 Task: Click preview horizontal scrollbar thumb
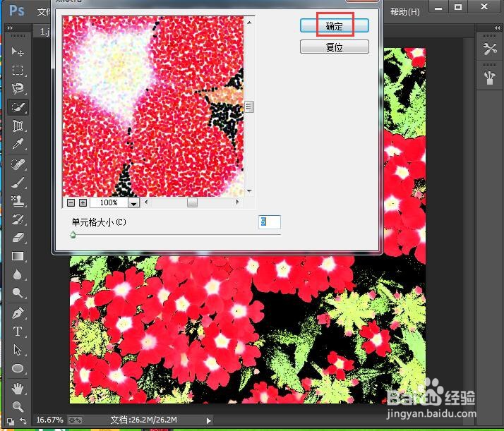[x=192, y=202]
